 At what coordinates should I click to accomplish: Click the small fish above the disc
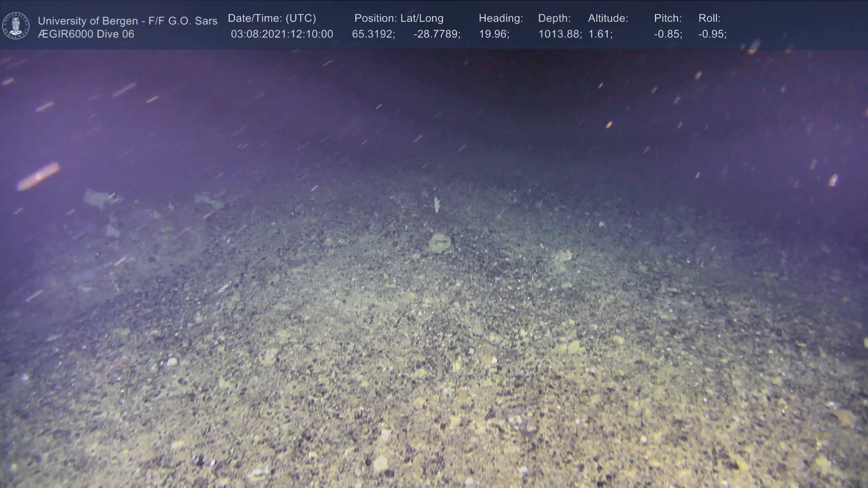point(437,204)
